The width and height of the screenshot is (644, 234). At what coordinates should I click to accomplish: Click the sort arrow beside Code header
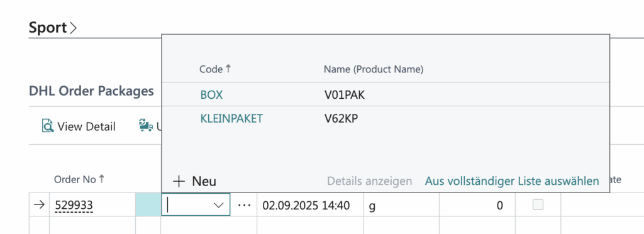pyautogui.click(x=228, y=69)
